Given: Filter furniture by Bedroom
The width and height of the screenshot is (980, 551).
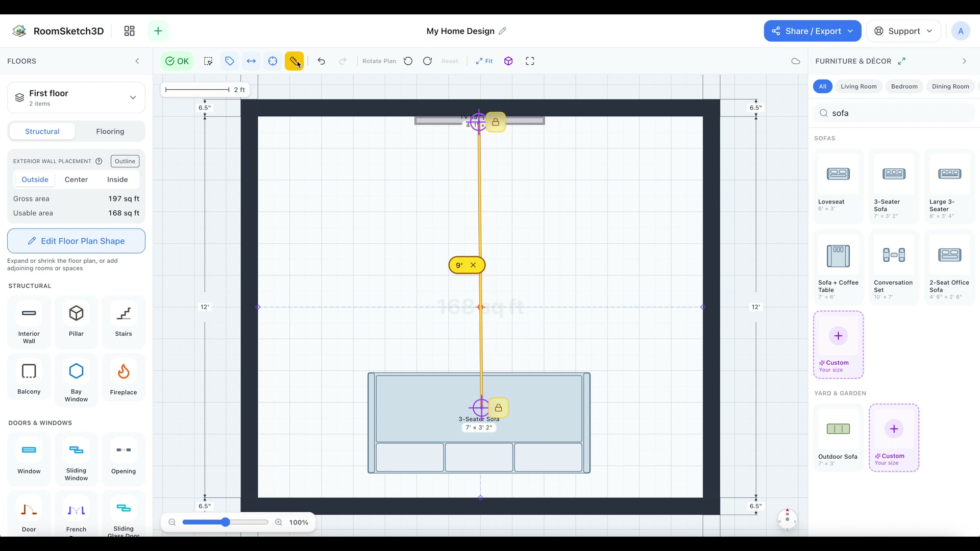Looking at the screenshot, I should pyautogui.click(x=904, y=87).
